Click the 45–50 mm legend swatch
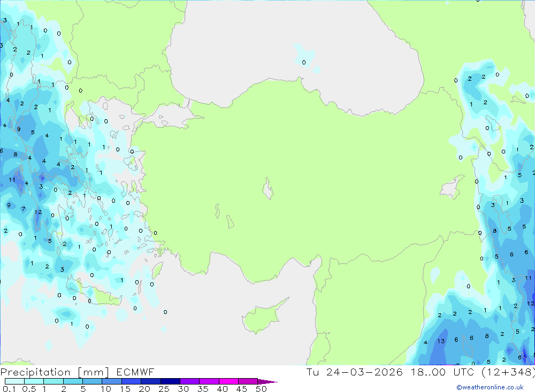This screenshot has width=535, height=392. pyautogui.click(x=248, y=381)
